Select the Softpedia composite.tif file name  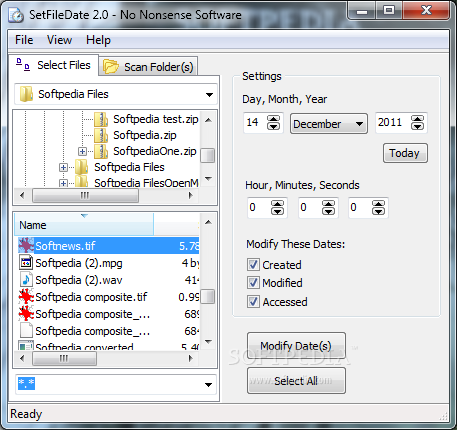click(x=91, y=297)
